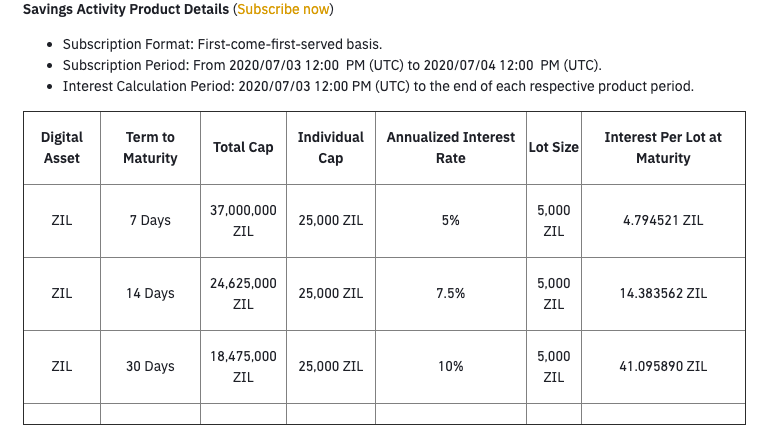
Task: Click the 18,475,000 ZIL total cap cell
Action: click(x=243, y=367)
